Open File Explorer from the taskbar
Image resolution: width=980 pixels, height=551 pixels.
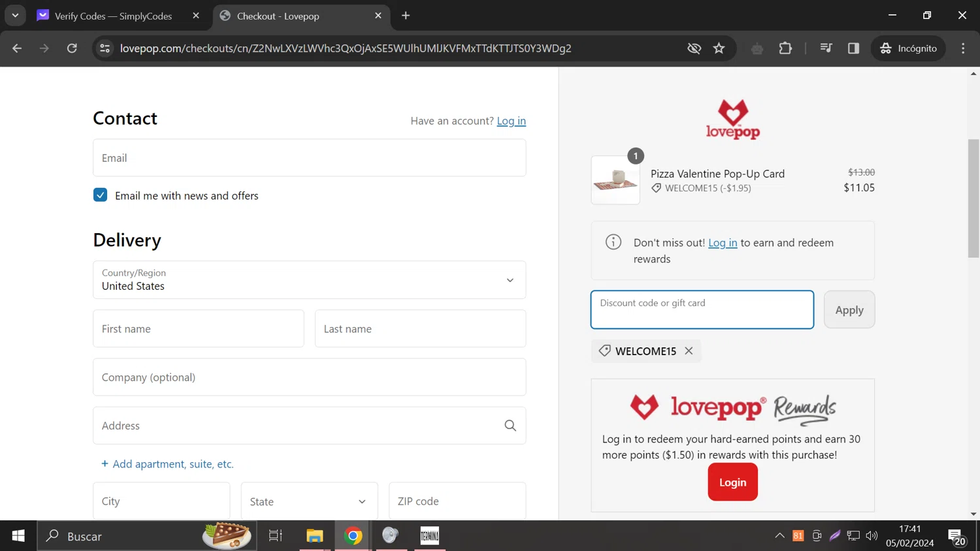(x=315, y=536)
